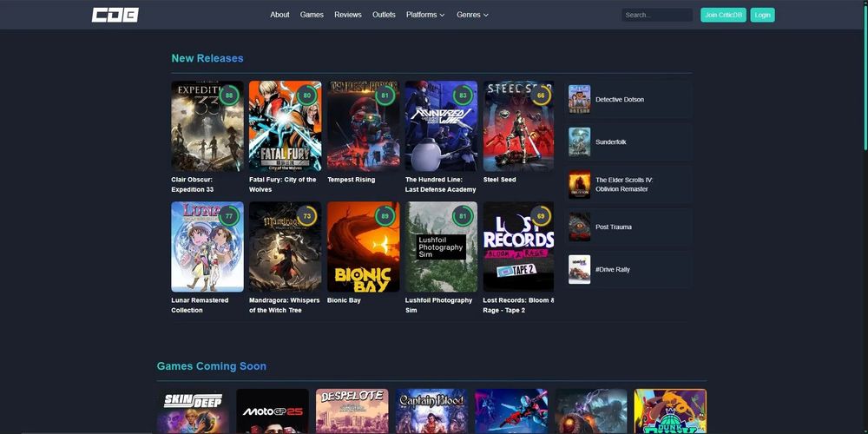Screen dimensions: 868x434
Task: Open The Elder Scrolls IV: Oblivion Remaster entry
Action: point(628,184)
